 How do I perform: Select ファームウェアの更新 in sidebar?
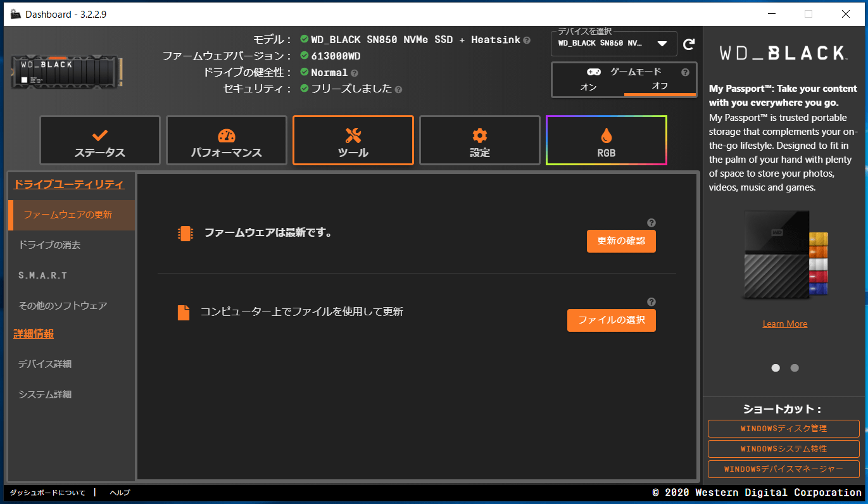click(72, 215)
